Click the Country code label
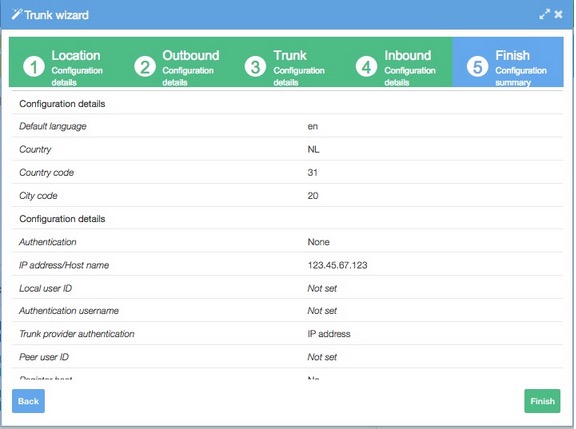The image size is (576, 429). click(x=46, y=173)
